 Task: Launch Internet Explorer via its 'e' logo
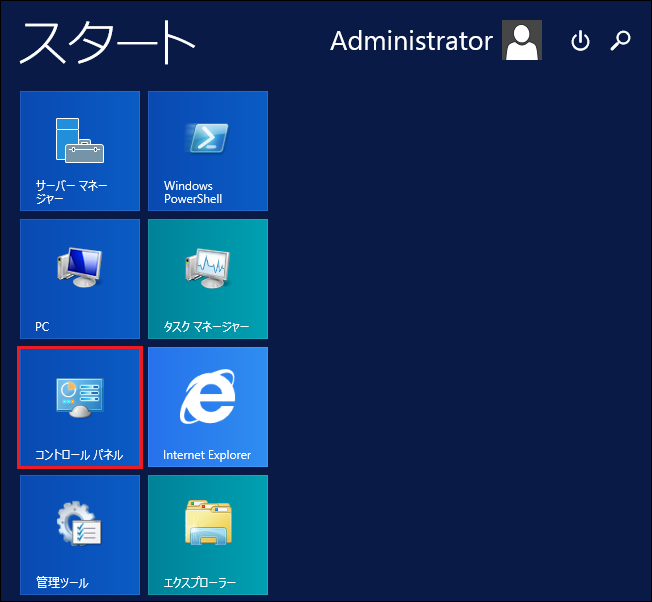pos(207,396)
